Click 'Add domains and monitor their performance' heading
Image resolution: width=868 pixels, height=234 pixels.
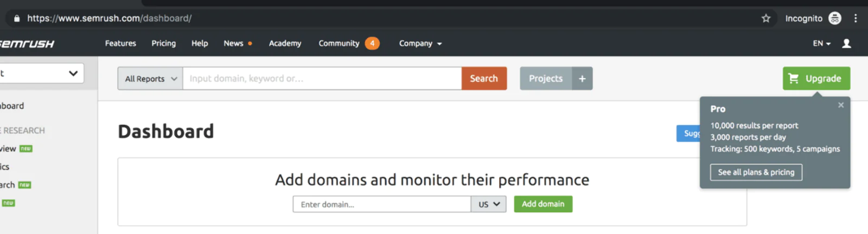[432, 180]
